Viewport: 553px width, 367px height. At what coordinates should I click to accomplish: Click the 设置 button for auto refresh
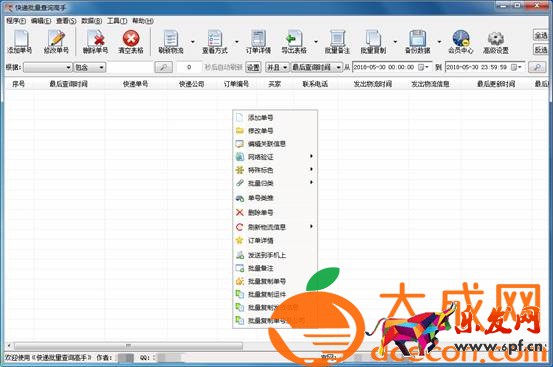pyautogui.click(x=253, y=67)
